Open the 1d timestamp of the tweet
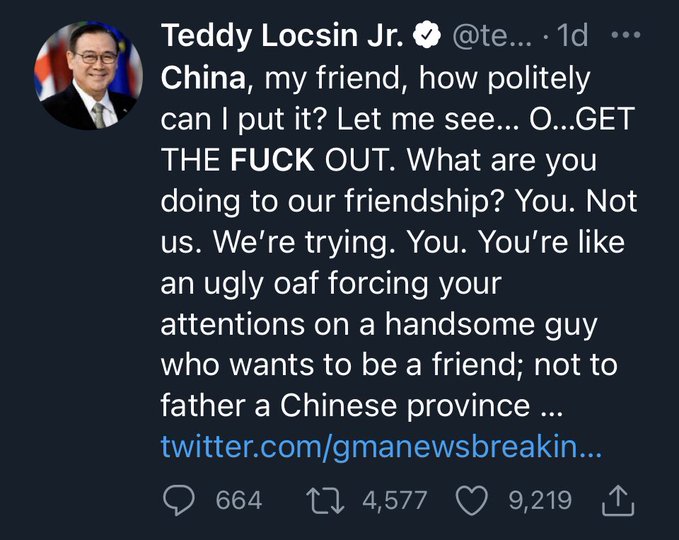The height and width of the screenshot is (540, 679). [572, 35]
